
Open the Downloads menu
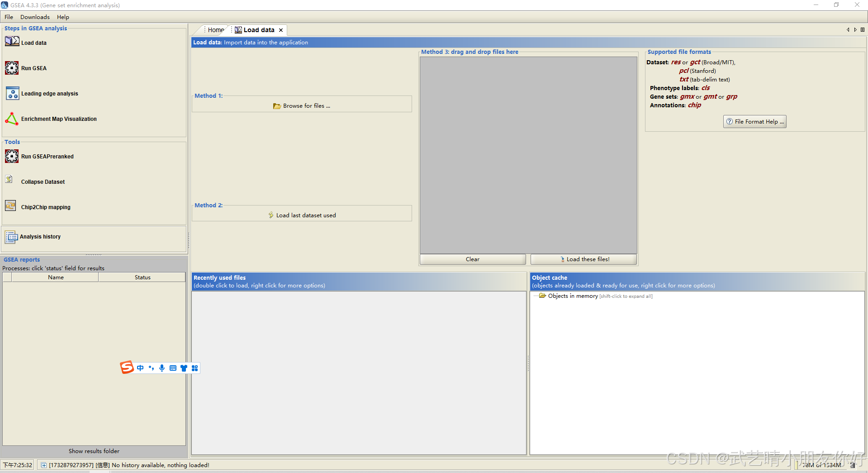click(35, 17)
